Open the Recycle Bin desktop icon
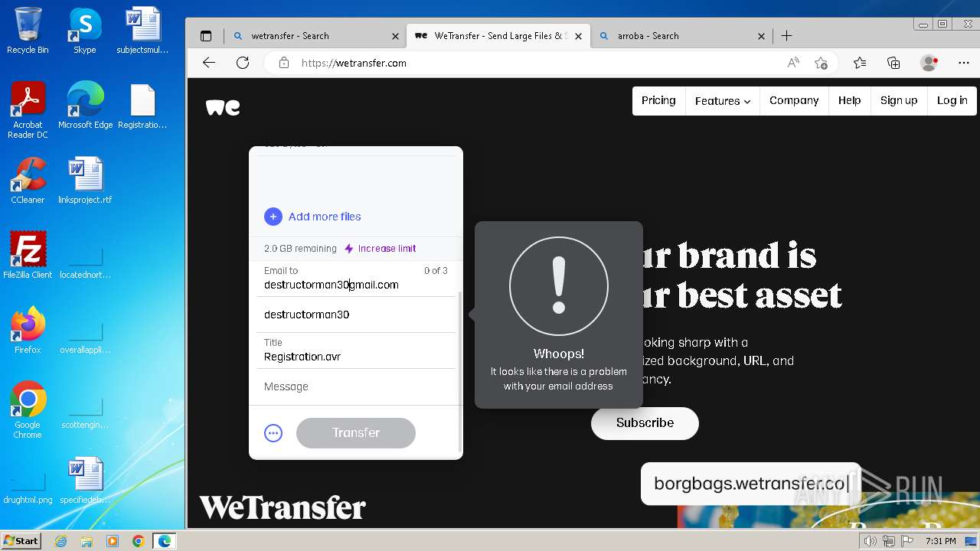Image resolution: width=980 pixels, height=551 pixels. (28, 31)
